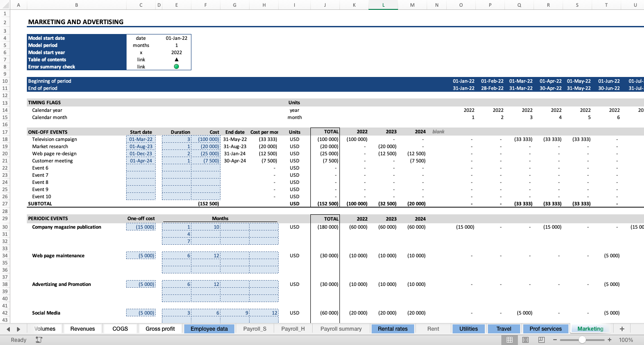
Task: Open the Prof services sheet tab
Action: tap(546, 329)
